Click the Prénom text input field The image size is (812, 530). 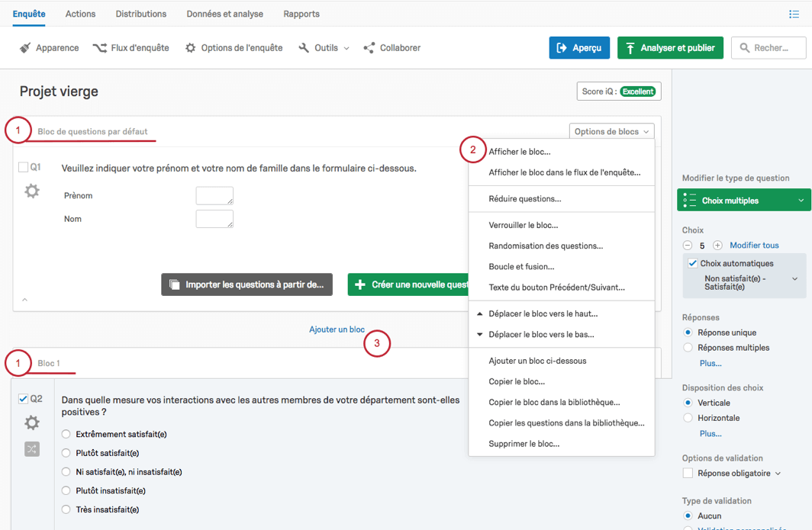point(214,196)
